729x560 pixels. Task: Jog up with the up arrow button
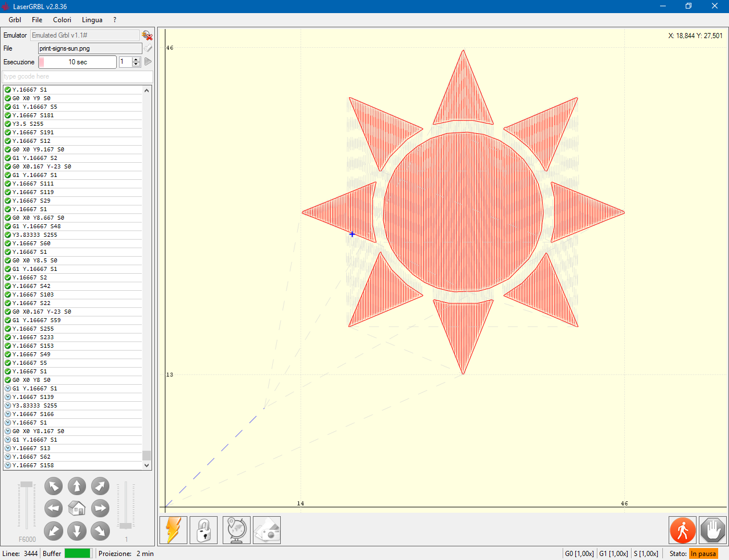[77, 486]
